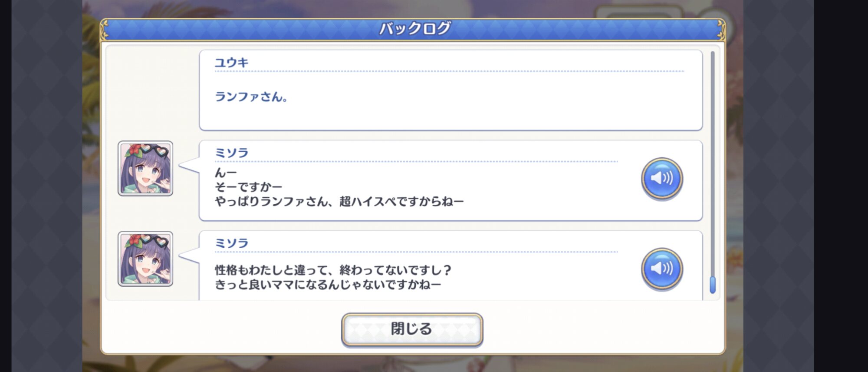Viewport: 868px width, 372px height.
Task: Select the second ミソラ speaker name
Action: pos(232,243)
